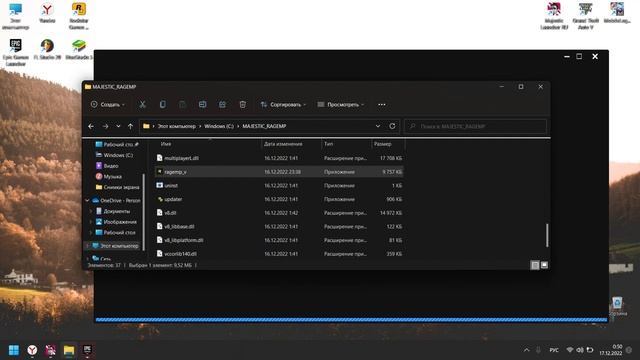Select the v8_libplatform.dll file

pos(280,240)
